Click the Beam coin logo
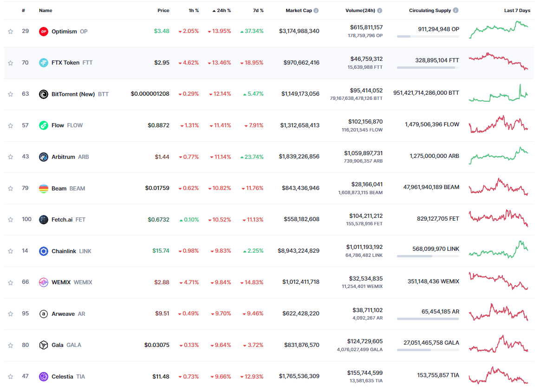540x392 pixels. tap(43, 189)
